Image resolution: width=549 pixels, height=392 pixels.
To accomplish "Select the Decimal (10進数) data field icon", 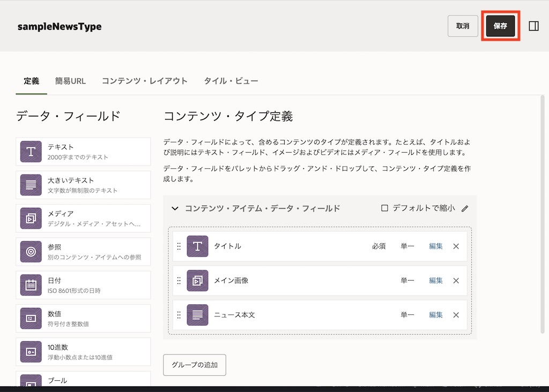I will [x=31, y=351].
